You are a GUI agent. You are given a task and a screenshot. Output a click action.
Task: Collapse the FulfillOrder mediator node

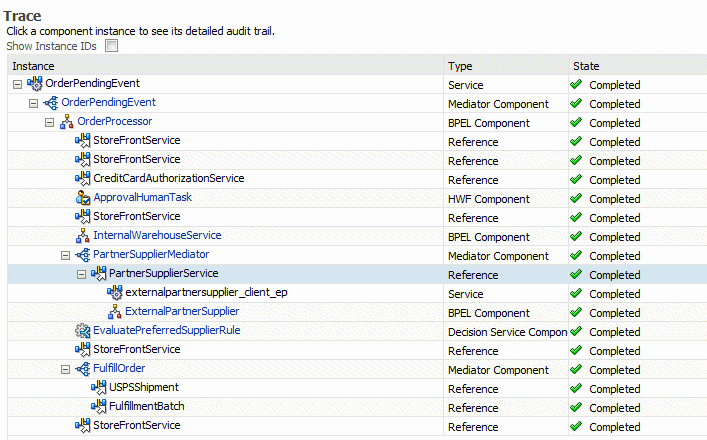65,369
